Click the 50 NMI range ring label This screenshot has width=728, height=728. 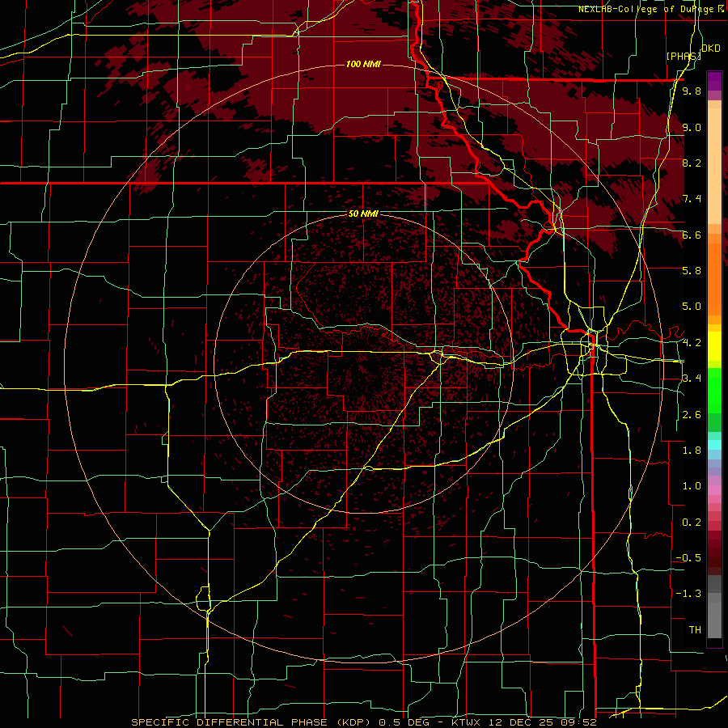(x=363, y=214)
